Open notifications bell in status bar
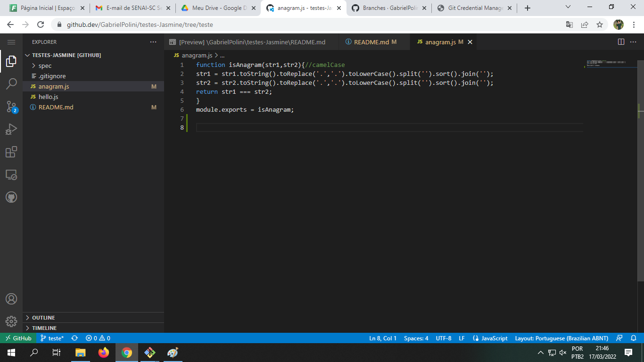Screen dimensions: 644x362 pyautogui.click(x=634, y=338)
